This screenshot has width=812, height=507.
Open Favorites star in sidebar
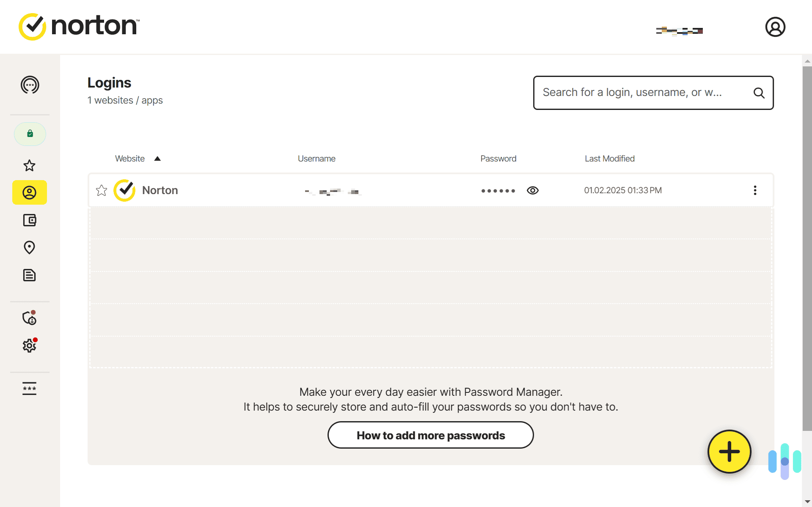pyautogui.click(x=29, y=165)
